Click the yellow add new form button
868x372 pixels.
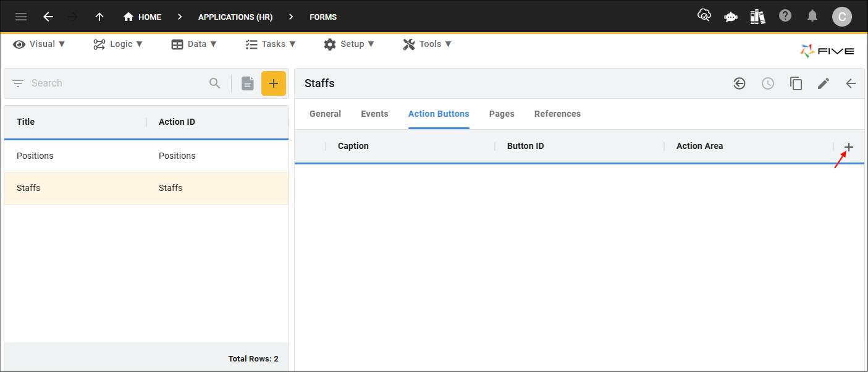(x=274, y=83)
